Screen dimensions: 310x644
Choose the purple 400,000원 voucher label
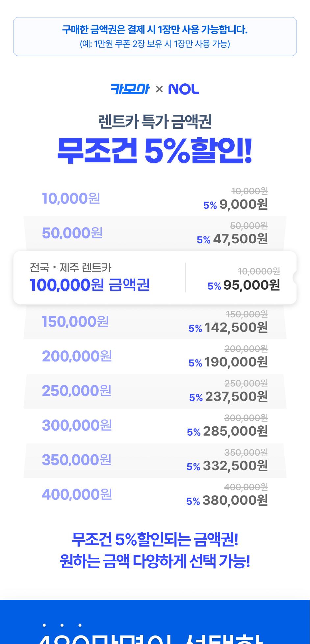coord(77,495)
